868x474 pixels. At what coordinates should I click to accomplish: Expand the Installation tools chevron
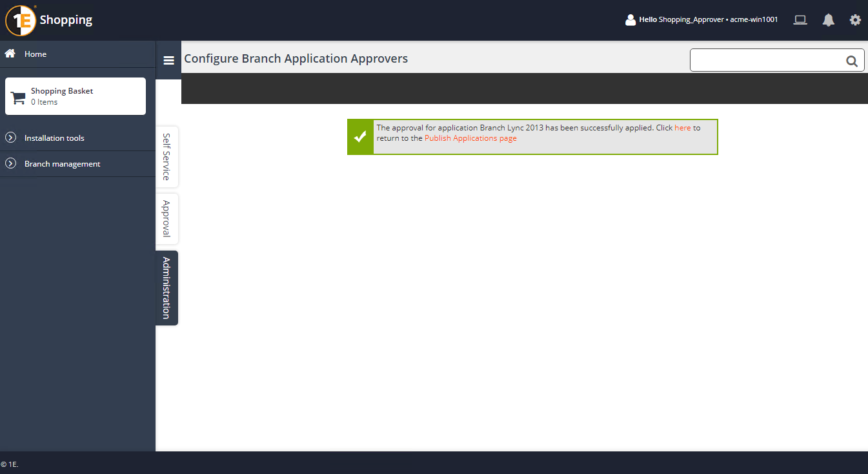coord(10,138)
